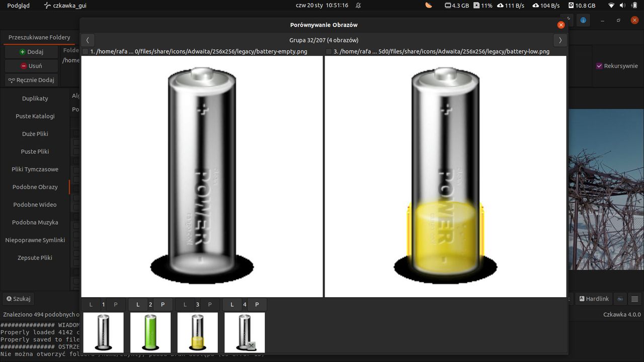Click the Czkawka 4.0.0 version label
This screenshot has width=644, height=362.
[x=622, y=314]
